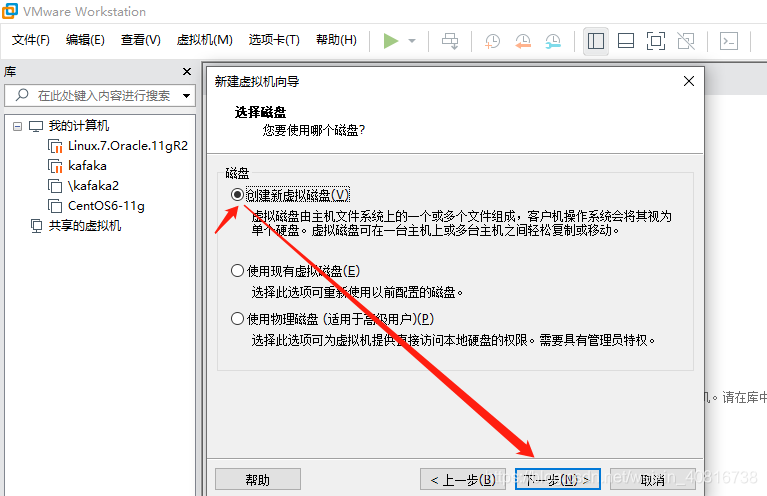
Task: Click the shared VMs icon
Action: [x=36, y=226]
